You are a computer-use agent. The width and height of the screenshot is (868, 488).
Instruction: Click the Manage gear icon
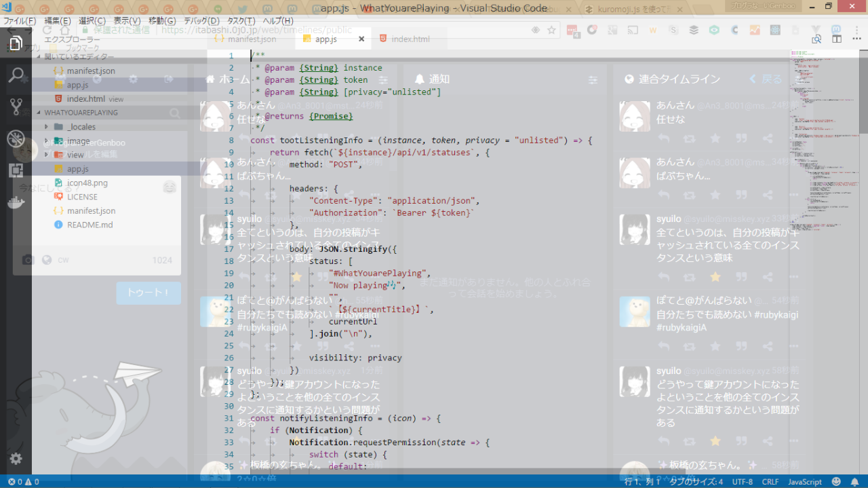(x=16, y=459)
